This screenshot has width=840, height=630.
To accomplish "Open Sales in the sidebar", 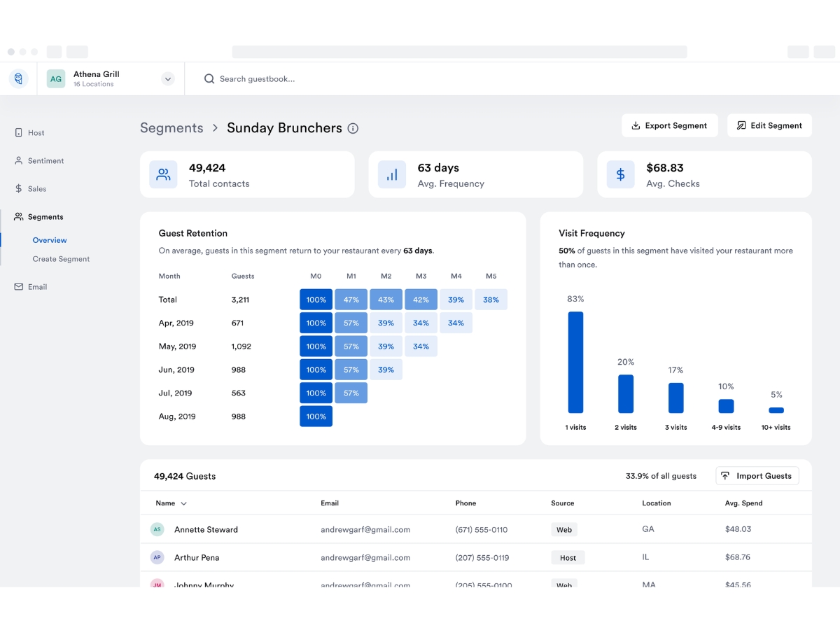I will (30, 189).
